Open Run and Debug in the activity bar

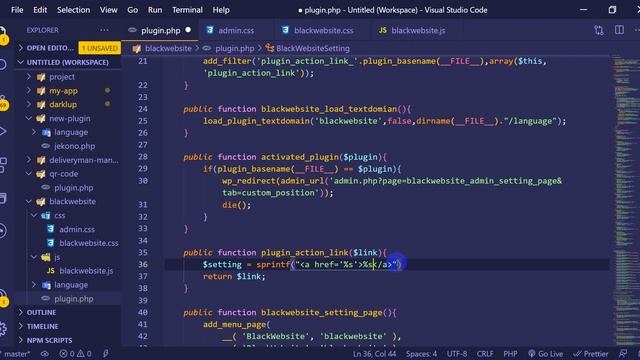pyautogui.click(x=3, y=131)
